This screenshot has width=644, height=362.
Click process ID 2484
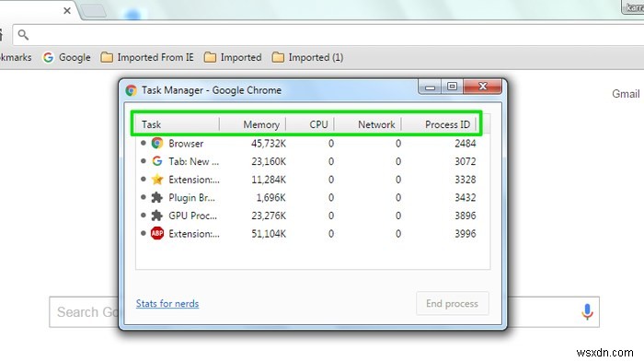point(466,143)
